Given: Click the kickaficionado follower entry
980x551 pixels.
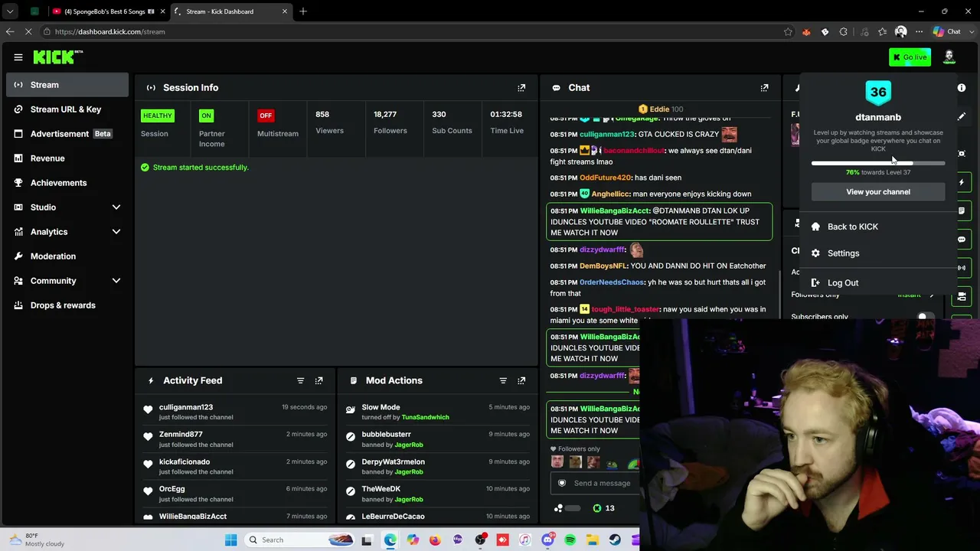Looking at the screenshot, I should pos(185,462).
